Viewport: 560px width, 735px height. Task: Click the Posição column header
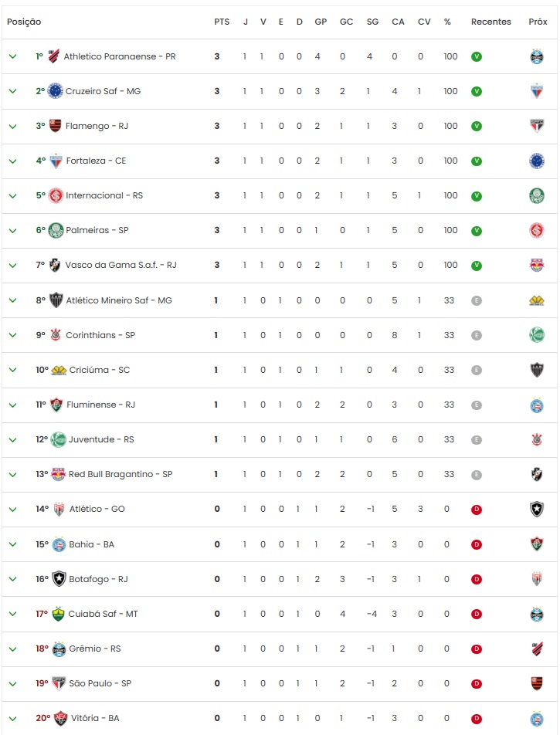pyautogui.click(x=24, y=22)
